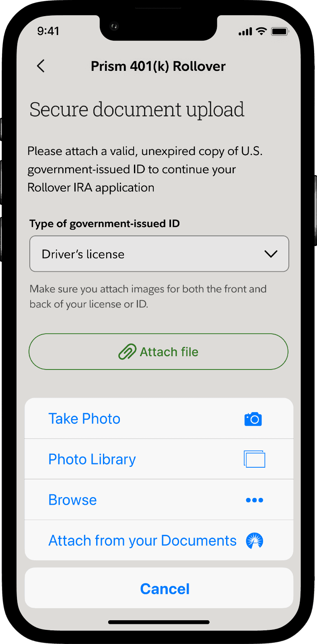Viewport: 317px width, 644px height.
Task: Dismiss the sheet with Cancel
Action: tap(159, 588)
